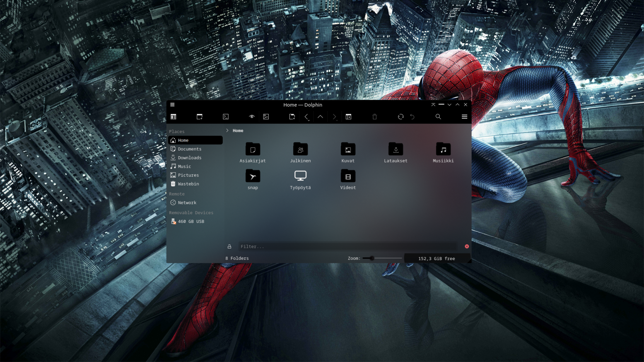Select the Videot folder

348,179
